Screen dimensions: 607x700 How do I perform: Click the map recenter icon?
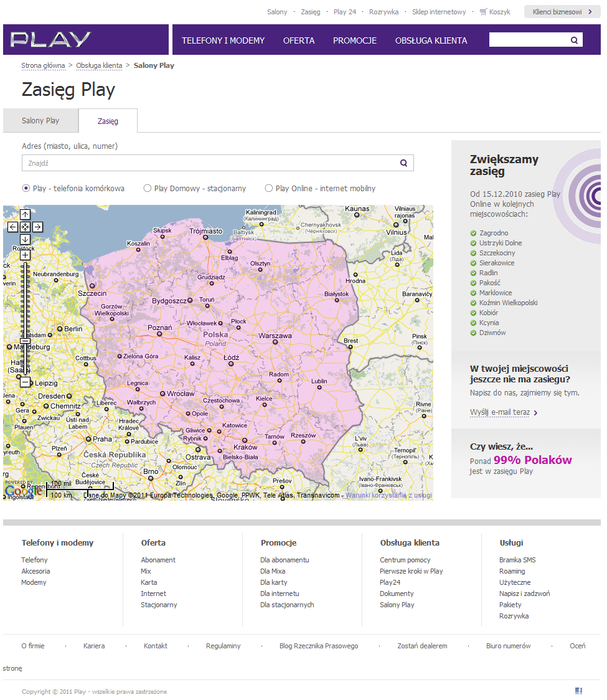(26, 227)
